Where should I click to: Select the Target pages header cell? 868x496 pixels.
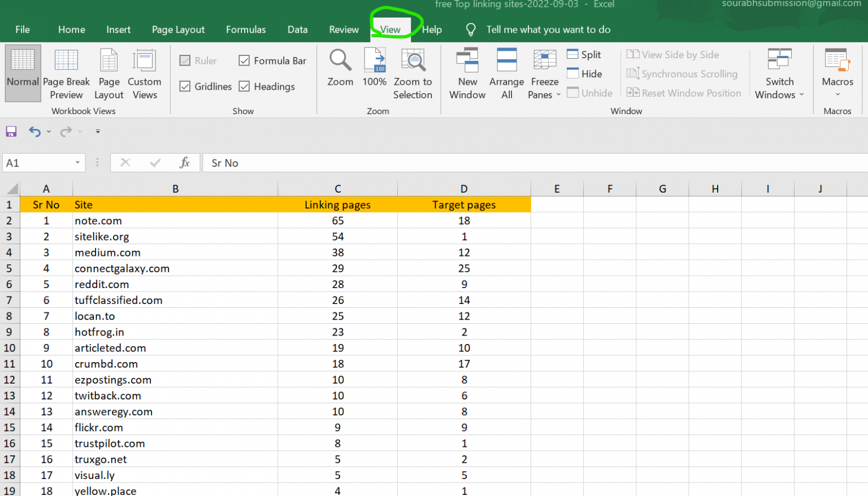point(464,205)
